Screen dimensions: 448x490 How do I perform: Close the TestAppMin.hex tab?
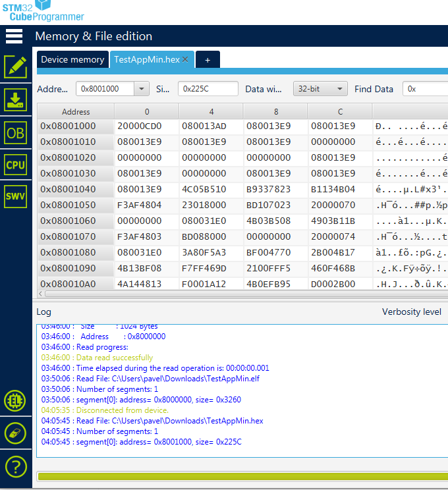pos(185,59)
